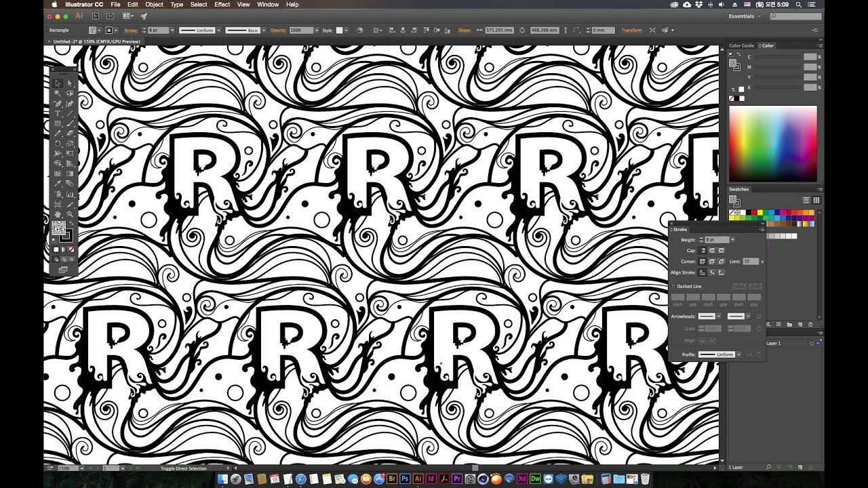Click the miter Limit input field

coord(750,261)
